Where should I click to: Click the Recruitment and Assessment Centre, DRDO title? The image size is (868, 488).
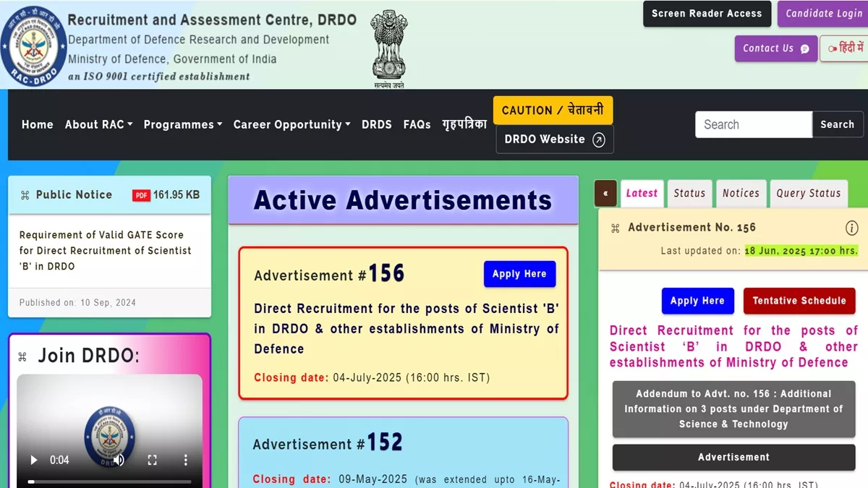click(x=212, y=20)
